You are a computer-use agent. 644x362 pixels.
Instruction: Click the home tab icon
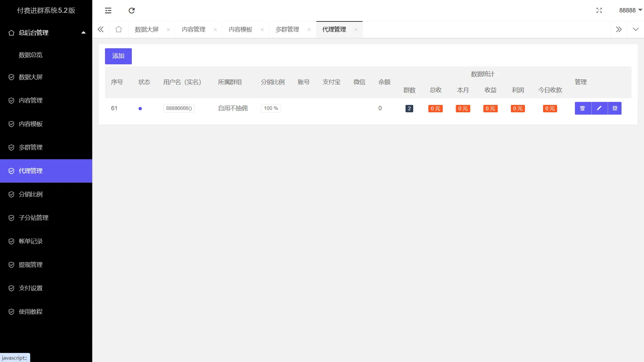(x=118, y=29)
